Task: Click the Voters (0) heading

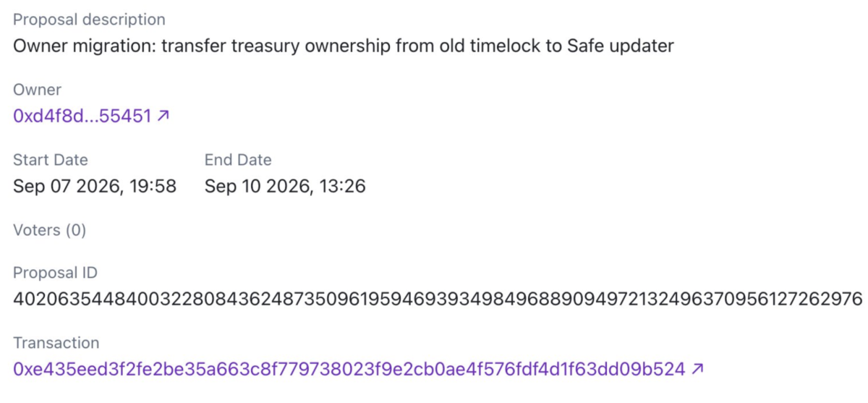Action: tap(49, 230)
